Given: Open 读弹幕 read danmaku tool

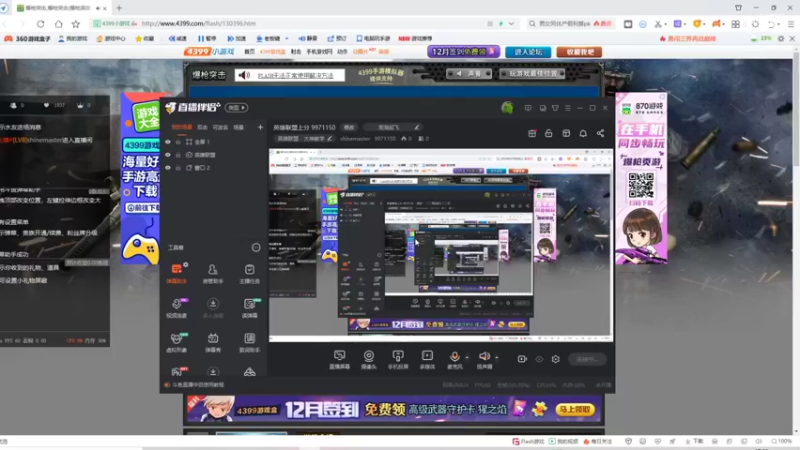Looking at the screenshot, I should click(249, 308).
